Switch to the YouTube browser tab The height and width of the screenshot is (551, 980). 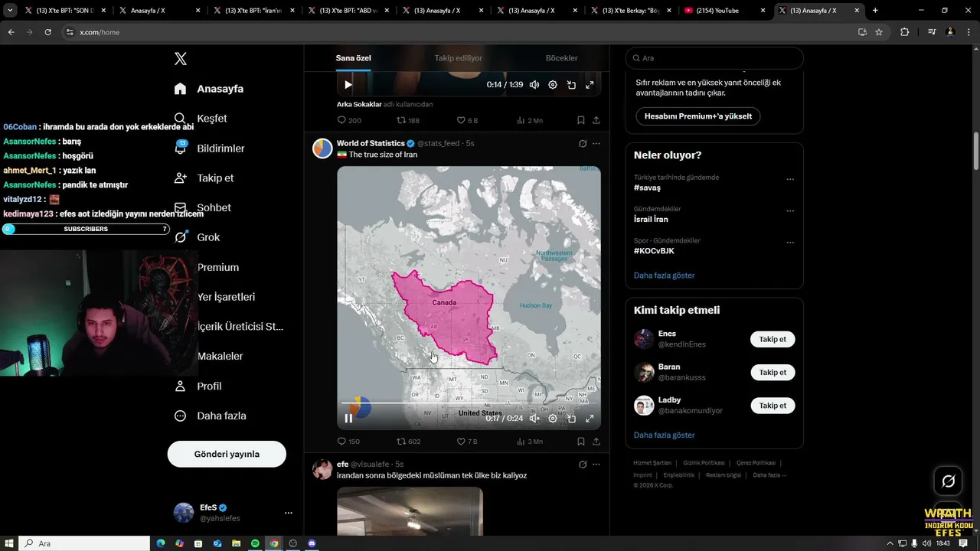(x=724, y=11)
